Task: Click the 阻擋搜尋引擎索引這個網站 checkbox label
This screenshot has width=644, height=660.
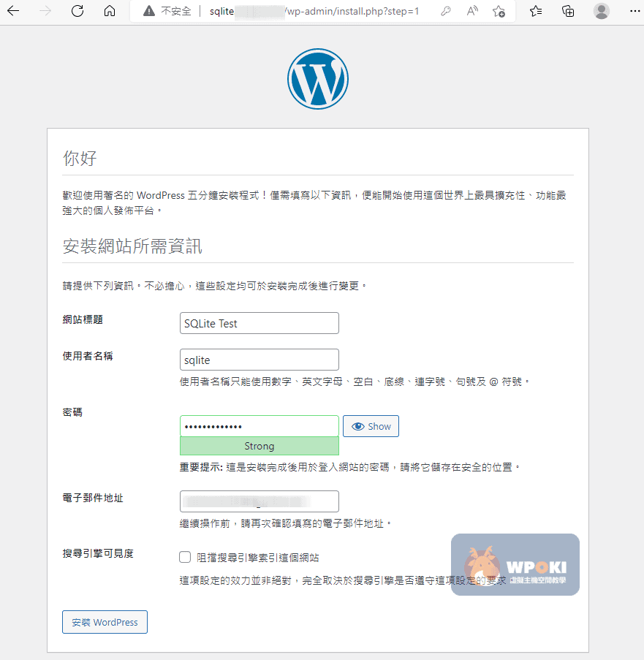Action: (257, 558)
